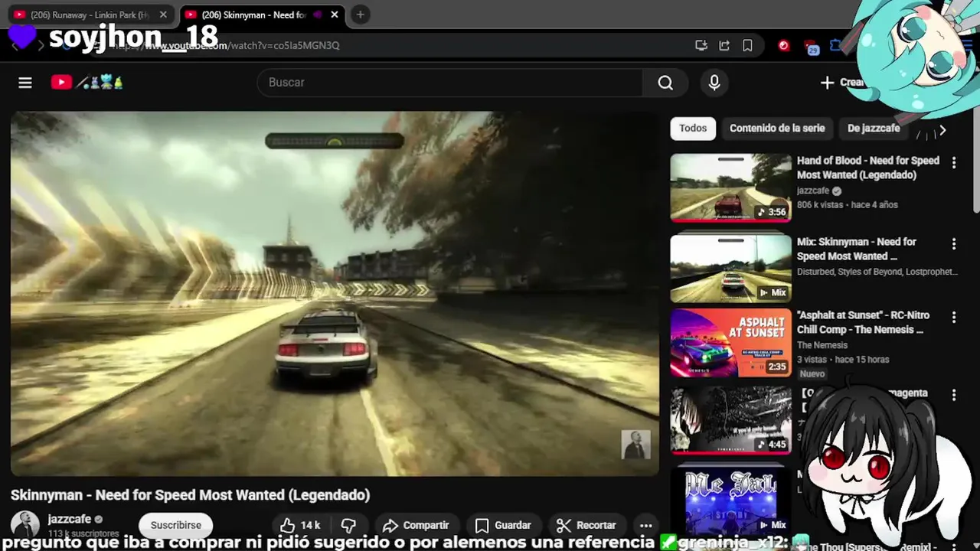Select the Todos filter chip
980x551 pixels.
(693, 129)
